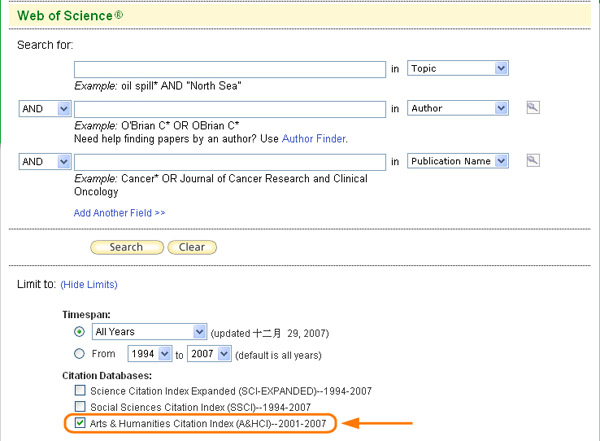Click the 'Limit to:' label

(37, 284)
